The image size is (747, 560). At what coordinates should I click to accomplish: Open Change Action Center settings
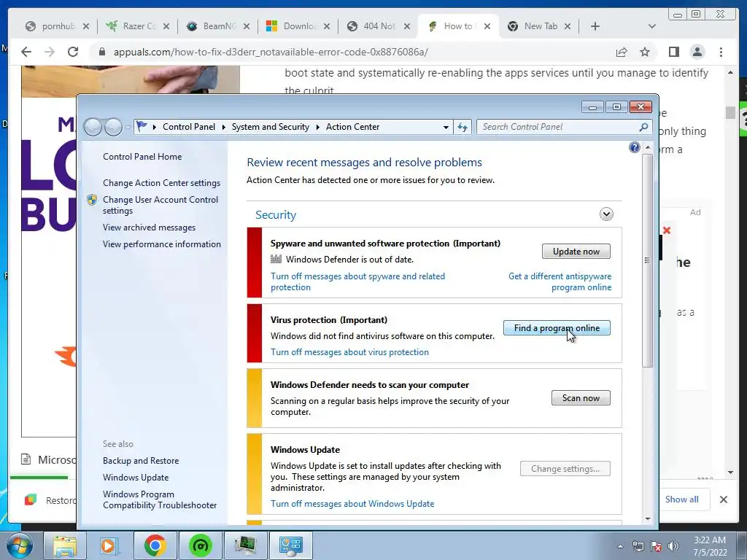[x=161, y=183]
